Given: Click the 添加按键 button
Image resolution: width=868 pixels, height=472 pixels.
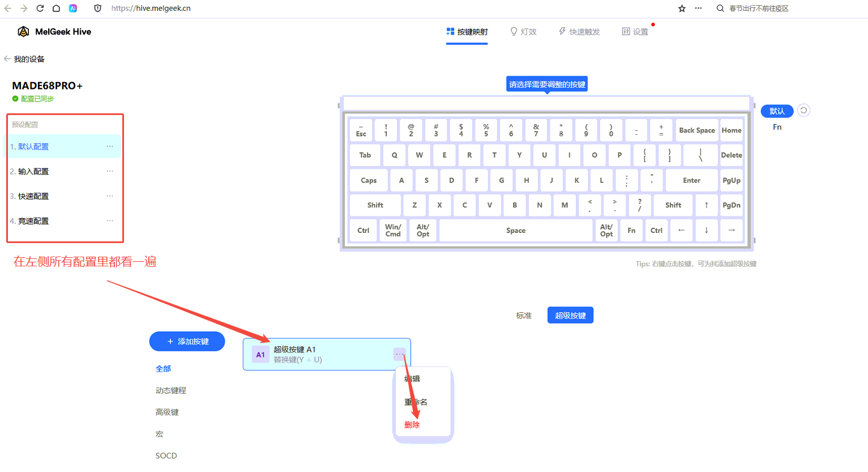Looking at the screenshot, I should tap(187, 342).
